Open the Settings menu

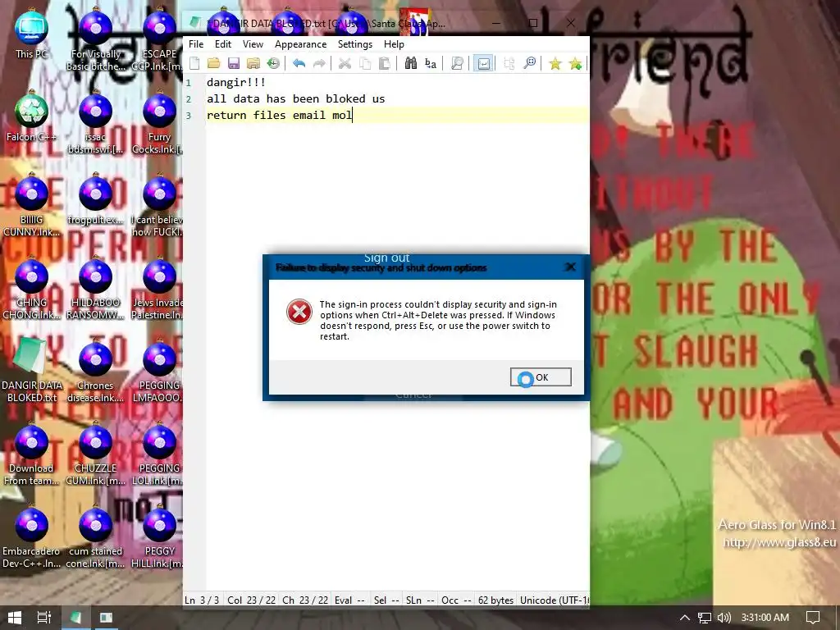point(354,44)
